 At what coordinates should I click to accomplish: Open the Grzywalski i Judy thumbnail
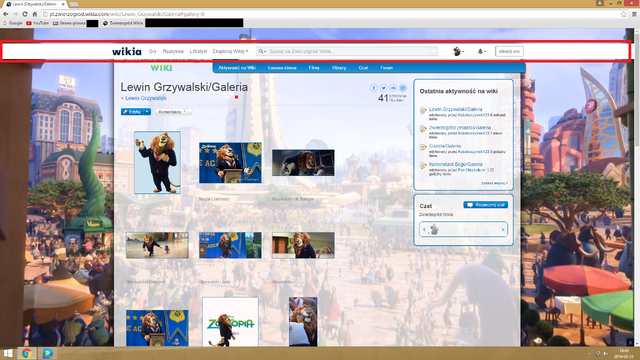[230, 245]
